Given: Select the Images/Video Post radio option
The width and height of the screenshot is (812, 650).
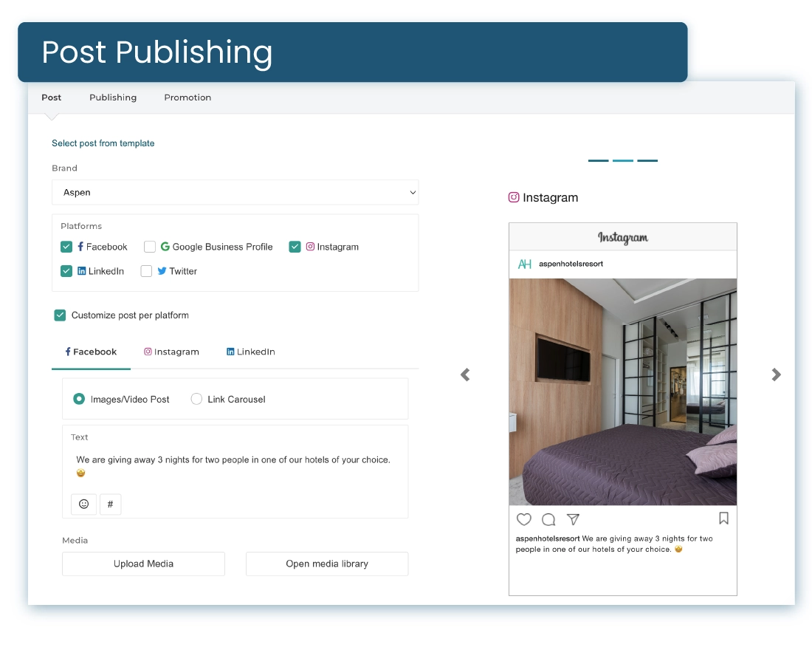Looking at the screenshot, I should pyautogui.click(x=79, y=399).
